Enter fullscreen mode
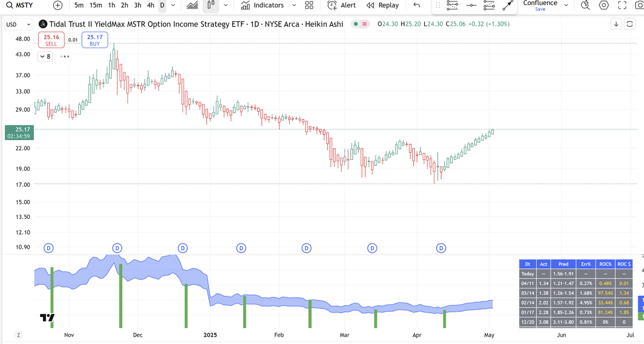The image size is (644, 344). pos(623,5)
